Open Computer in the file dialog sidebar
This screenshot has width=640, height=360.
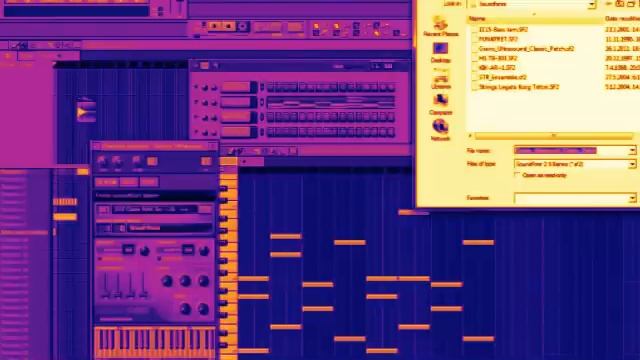[x=440, y=104]
